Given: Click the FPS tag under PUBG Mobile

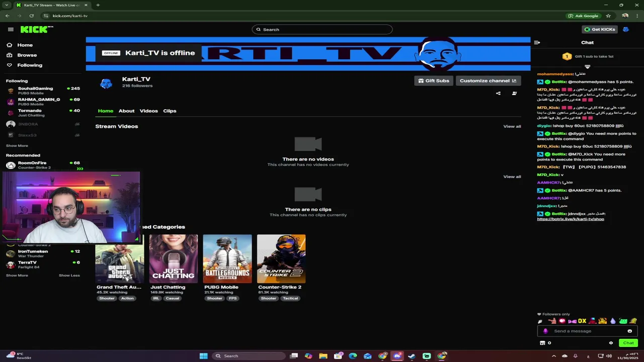Looking at the screenshot, I should [232, 299].
